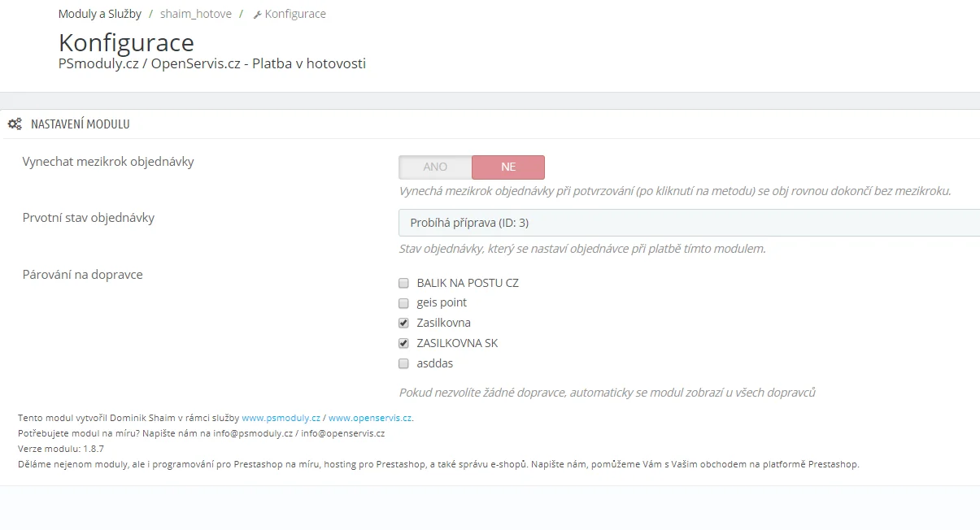Click the NASTAVENÍ MODULU panel heading

(80, 124)
